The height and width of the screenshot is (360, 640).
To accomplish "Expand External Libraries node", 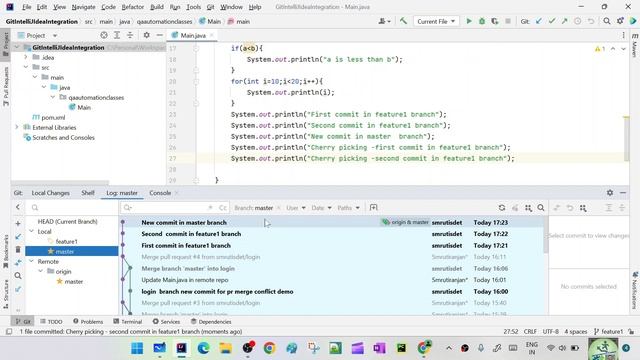I will coord(17,127).
